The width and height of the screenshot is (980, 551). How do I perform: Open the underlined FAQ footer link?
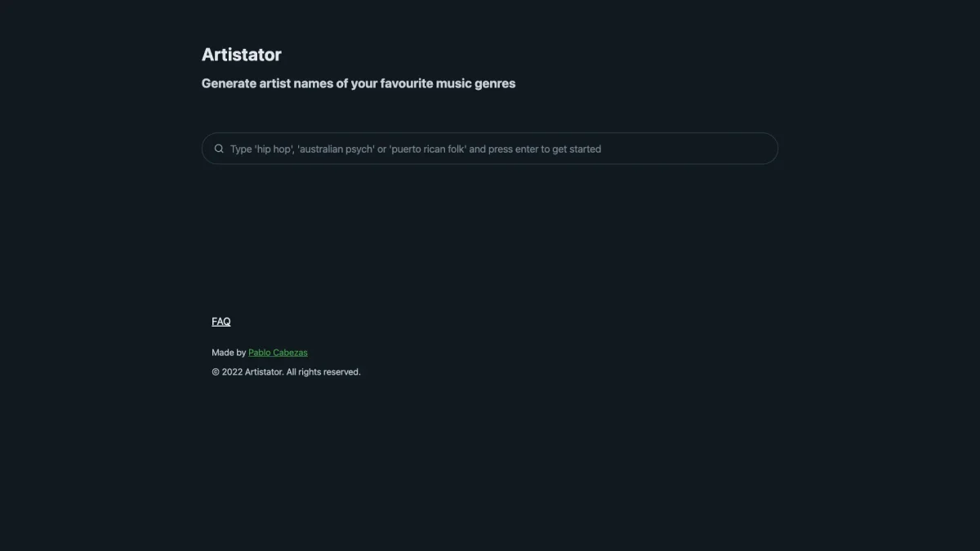[221, 322]
